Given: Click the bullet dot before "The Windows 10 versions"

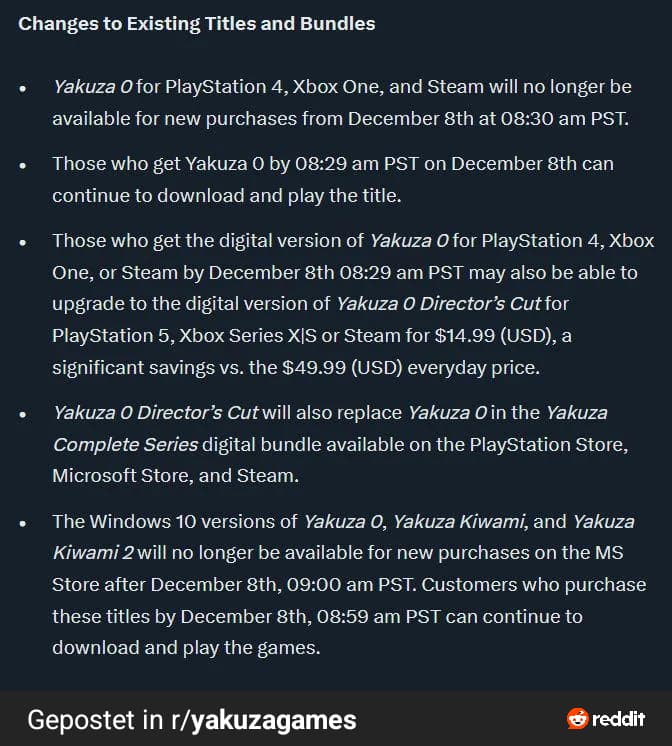Looking at the screenshot, I should (x=24, y=522).
